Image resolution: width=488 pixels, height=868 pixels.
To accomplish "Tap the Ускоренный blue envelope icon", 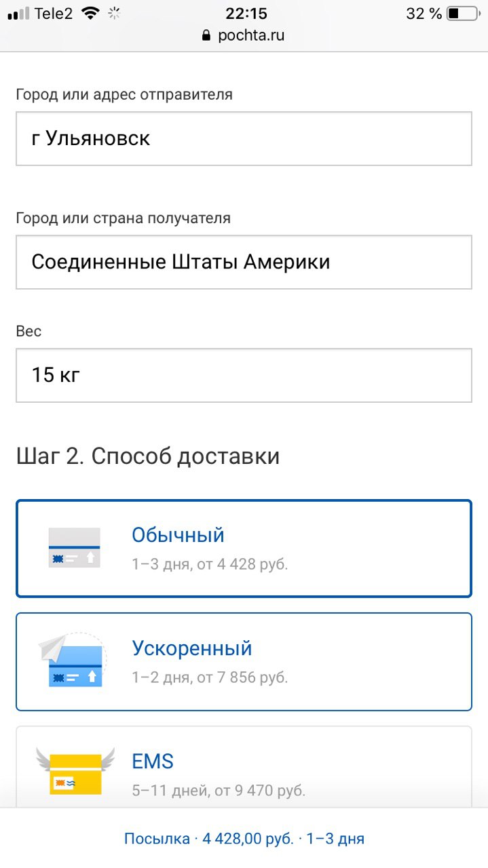I will tap(73, 660).
